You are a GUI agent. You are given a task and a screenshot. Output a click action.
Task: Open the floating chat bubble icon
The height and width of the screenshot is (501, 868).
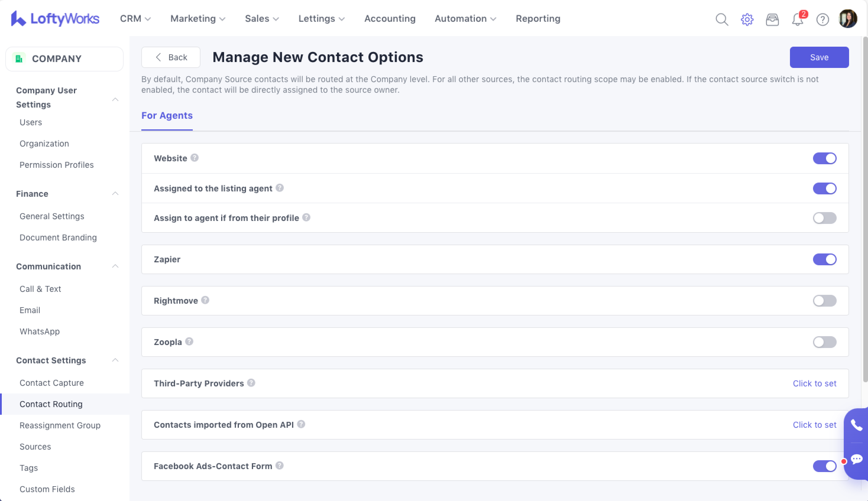856,459
